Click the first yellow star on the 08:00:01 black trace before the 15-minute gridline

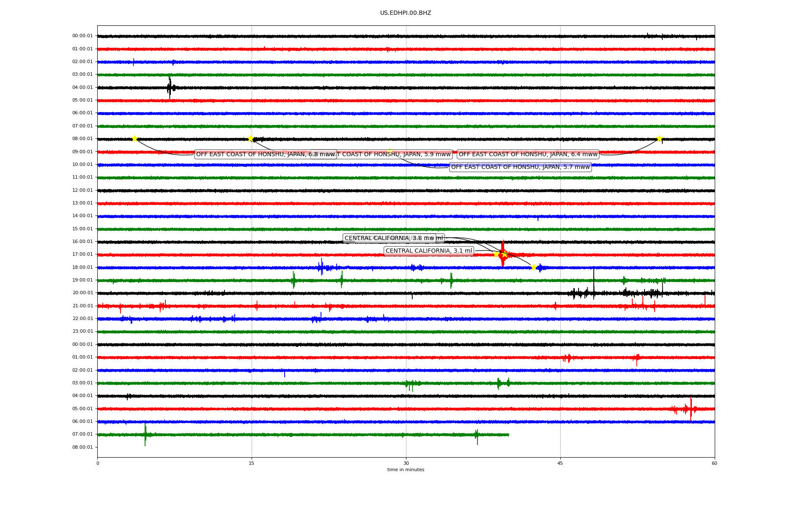point(134,138)
